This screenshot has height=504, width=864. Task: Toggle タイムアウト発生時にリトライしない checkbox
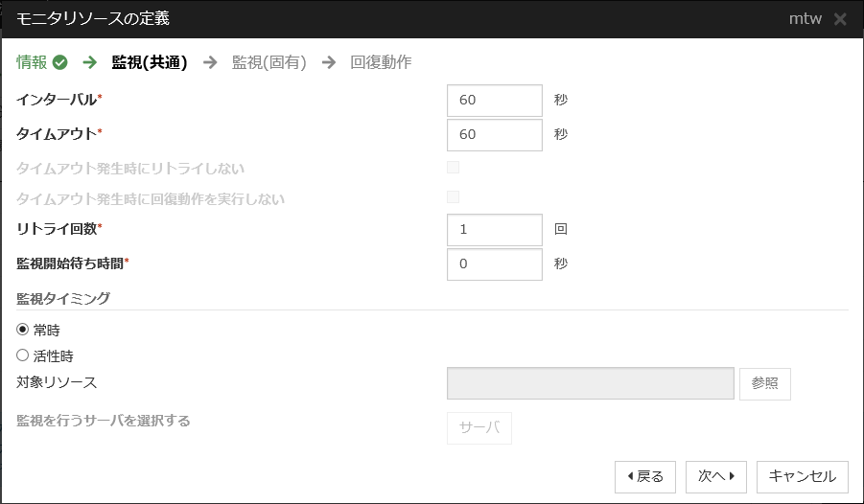tap(454, 168)
